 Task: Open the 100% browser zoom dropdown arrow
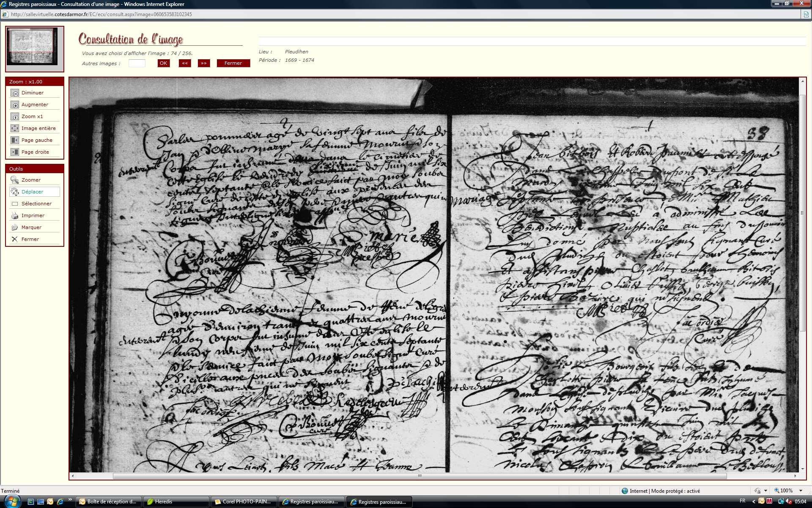point(801,491)
